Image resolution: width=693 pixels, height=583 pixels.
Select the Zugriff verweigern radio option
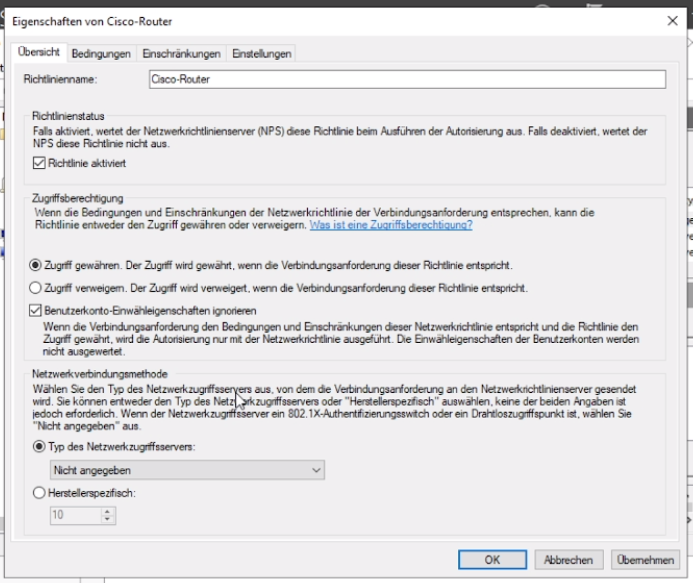pos(35,288)
